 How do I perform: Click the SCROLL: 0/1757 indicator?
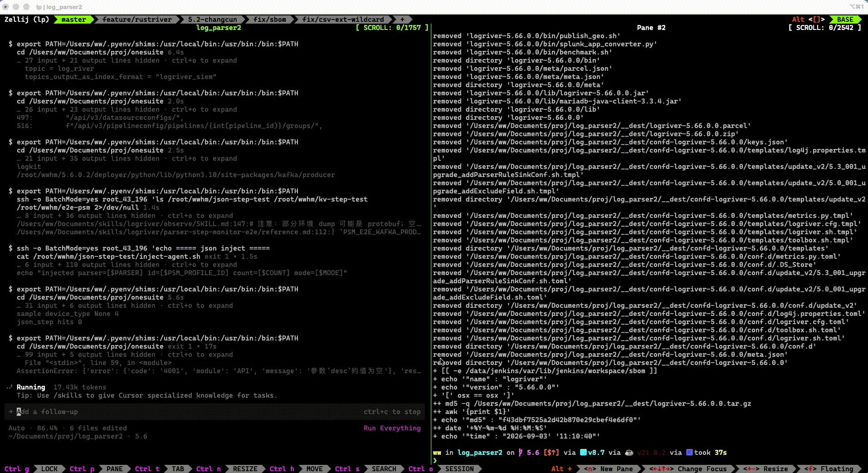tap(392, 28)
